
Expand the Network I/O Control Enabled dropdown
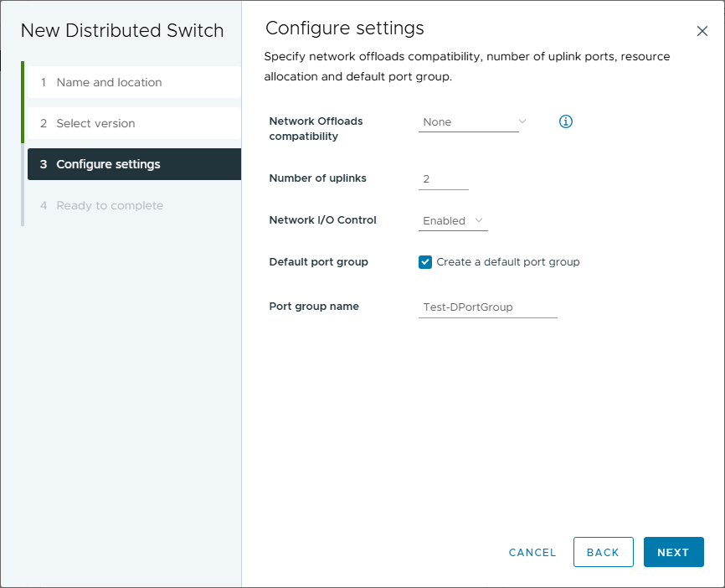[453, 221]
